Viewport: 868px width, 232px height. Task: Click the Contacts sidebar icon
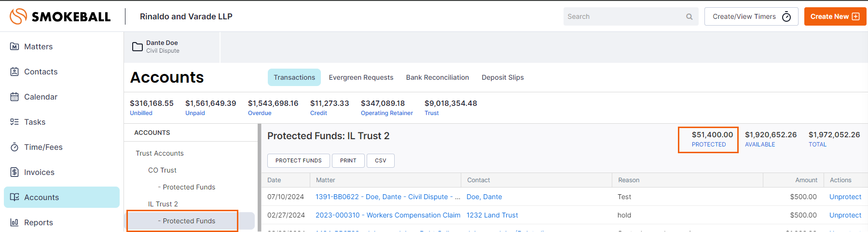14,72
